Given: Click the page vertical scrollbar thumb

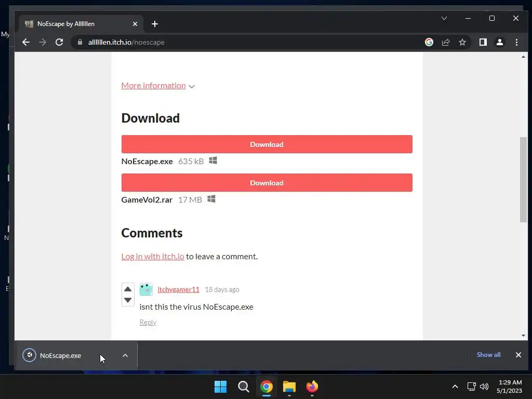Looking at the screenshot, I should coord(523,179).
